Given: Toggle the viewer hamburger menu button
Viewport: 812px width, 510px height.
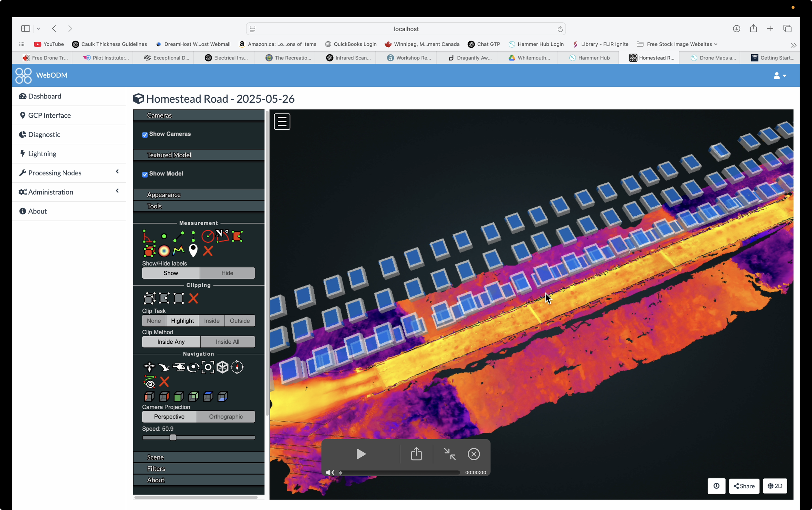Looking at the screenshot, I should 282,121.
